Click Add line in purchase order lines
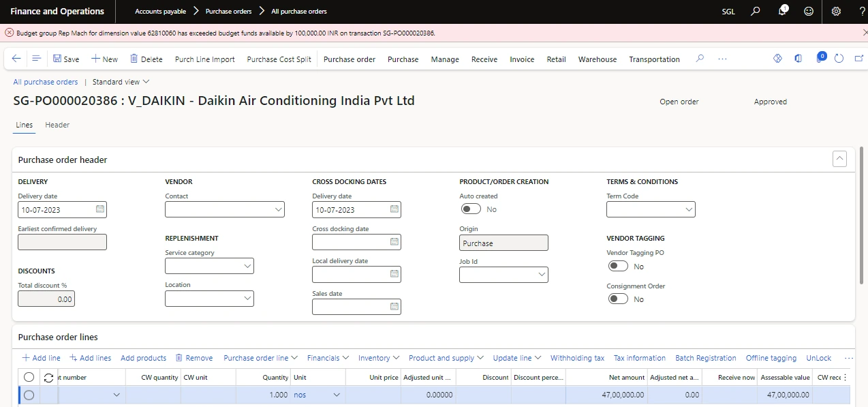 tap(41, 358)
